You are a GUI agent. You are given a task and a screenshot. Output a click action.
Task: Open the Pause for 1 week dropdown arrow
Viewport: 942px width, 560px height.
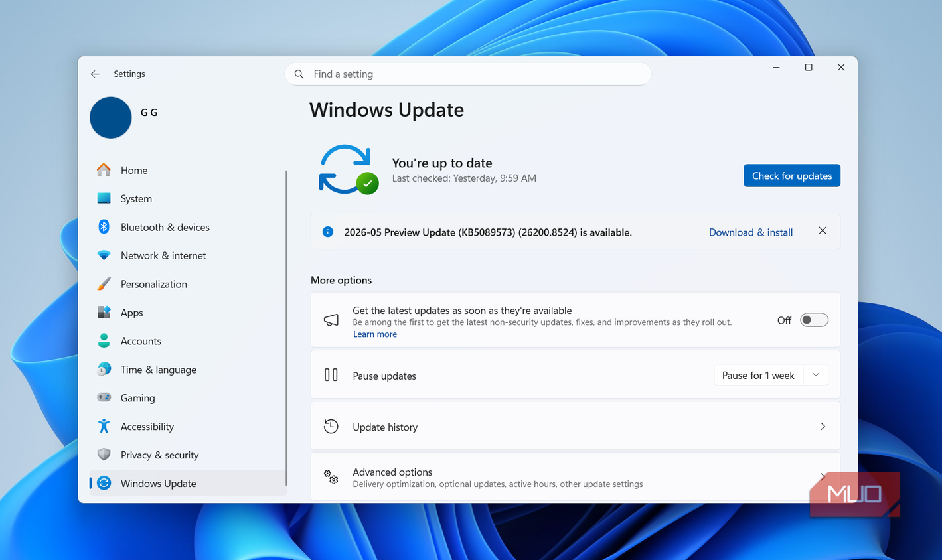tap(816, 375)
